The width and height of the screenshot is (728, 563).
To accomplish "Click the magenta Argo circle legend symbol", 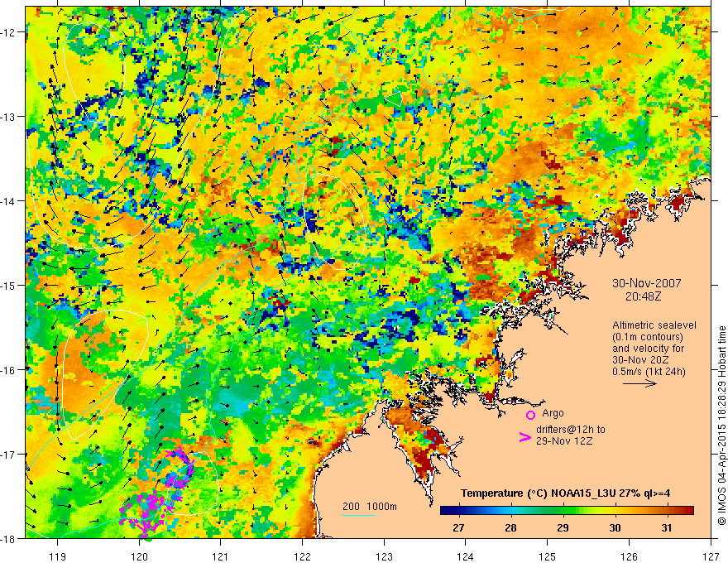I will tap(530, 415).
